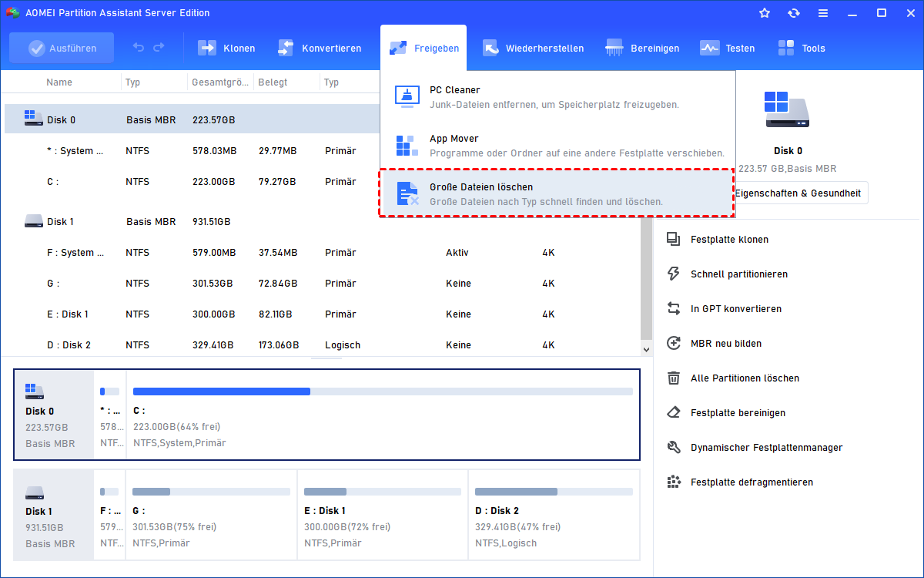924x578 pixels.
Task: Click Festplatte bereinigen action
Action: click(725, 413)
